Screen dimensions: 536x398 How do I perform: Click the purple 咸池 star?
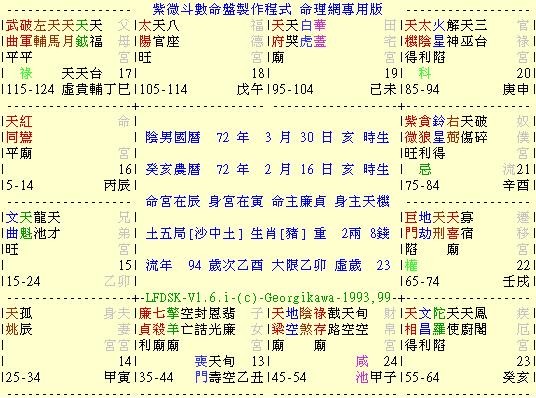(x=362, y=369)
